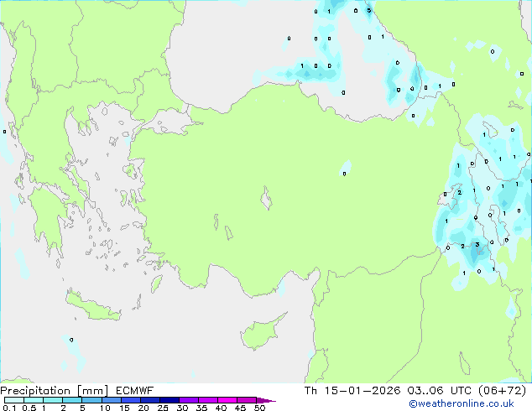This screenshot has width=532, height=411.
Task: Click the "45" legend scale label
Action: pos(240,408)
